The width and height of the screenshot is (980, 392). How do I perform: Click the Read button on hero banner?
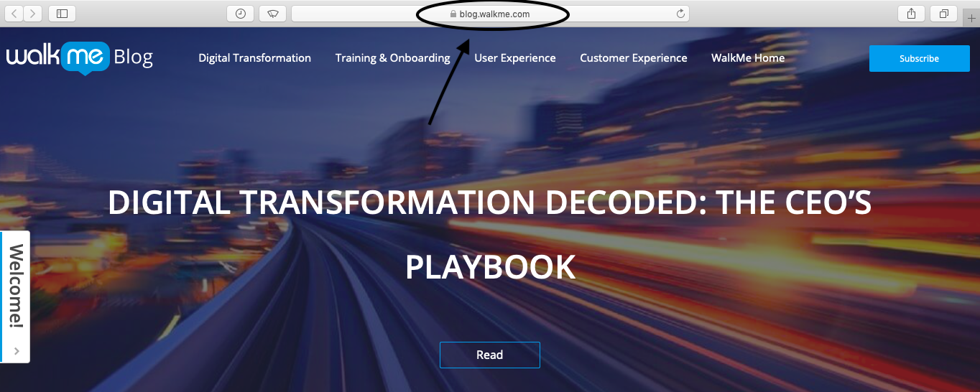point(490,355)
